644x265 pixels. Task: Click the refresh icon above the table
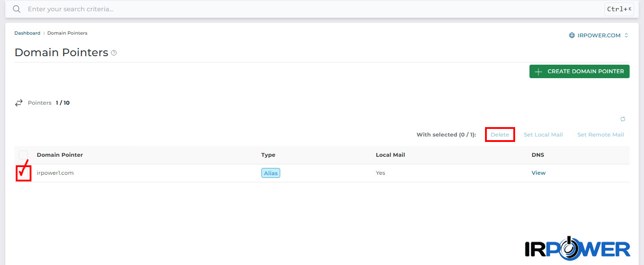(623, 119)
